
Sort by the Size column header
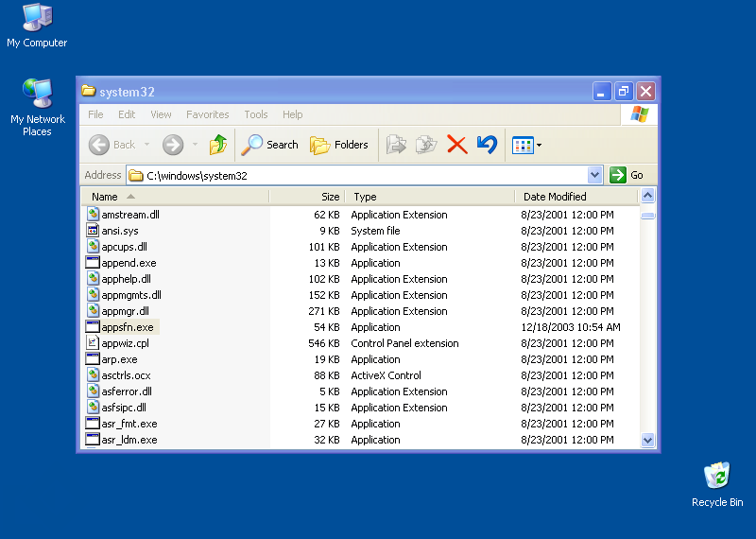(307, 197)
